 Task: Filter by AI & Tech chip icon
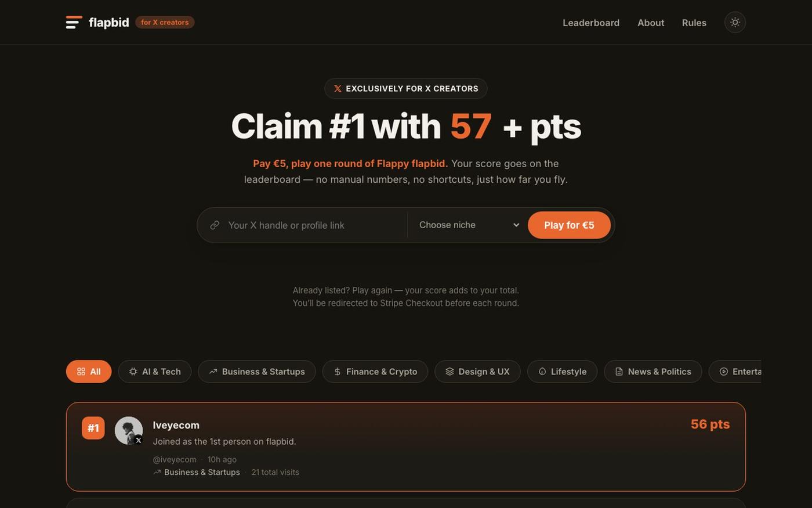[133, 372]
